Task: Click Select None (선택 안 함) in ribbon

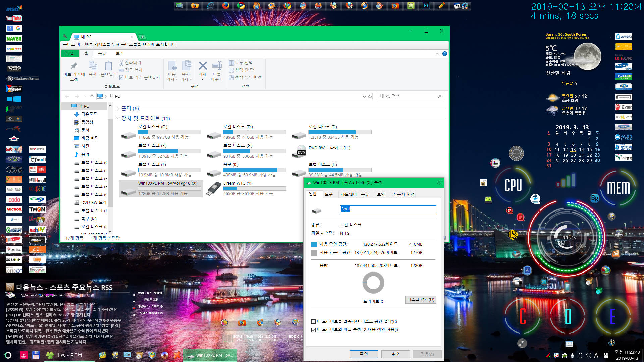Action: [241, 70]
